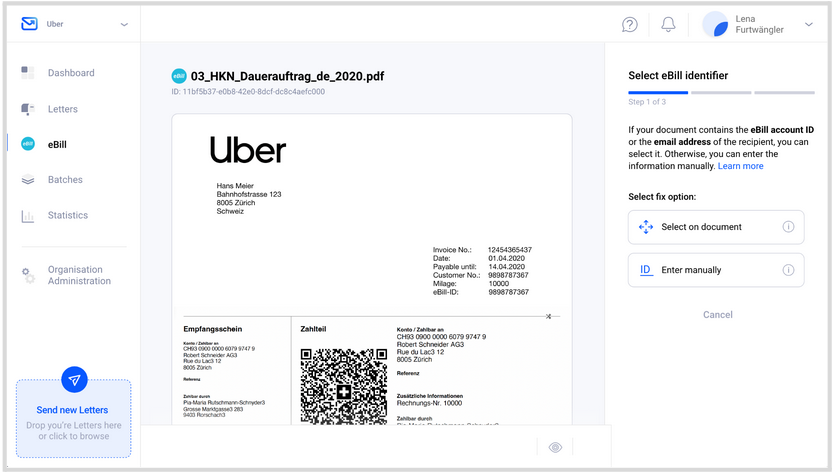Go to Dashboard
The height and width of the screenshot is (474, 834).
click(x=71, y=73)
